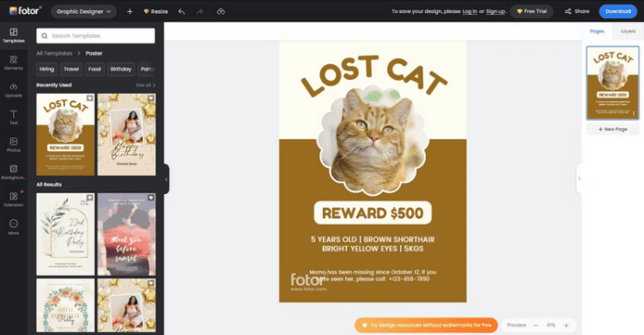Screen dimensions: 644x335
Task: Collapse the right pages panel chevron
Action: click(579, 179)
